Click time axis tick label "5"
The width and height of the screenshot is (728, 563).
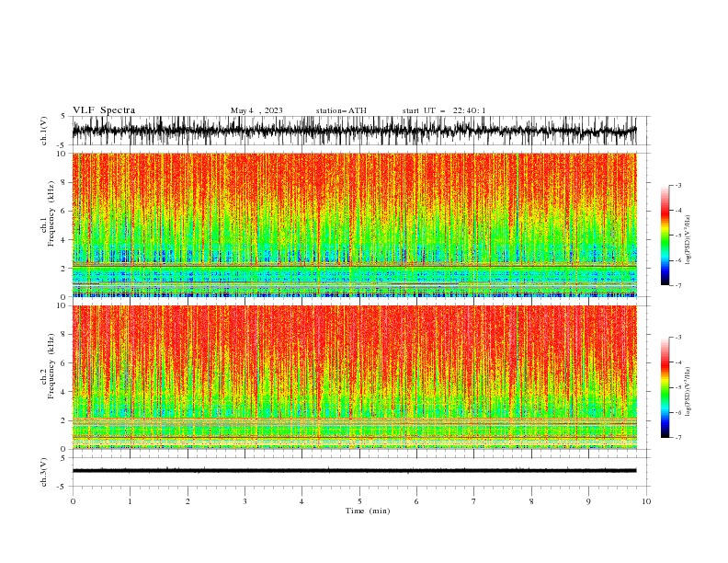point(359,501)
